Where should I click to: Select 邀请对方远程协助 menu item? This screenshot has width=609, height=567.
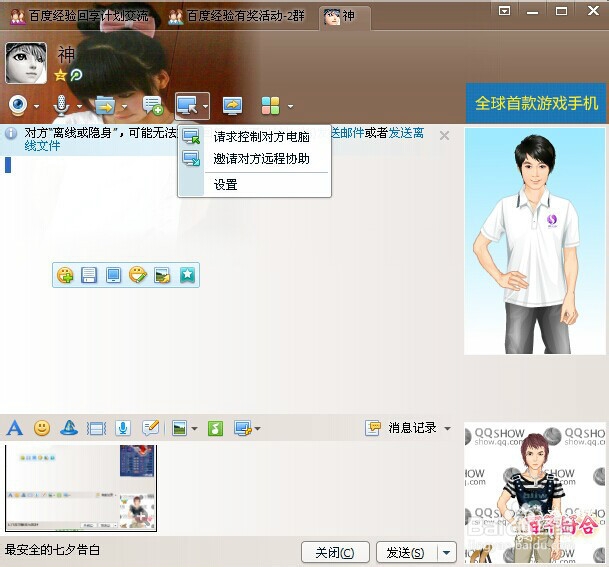(x=254, y=159)
